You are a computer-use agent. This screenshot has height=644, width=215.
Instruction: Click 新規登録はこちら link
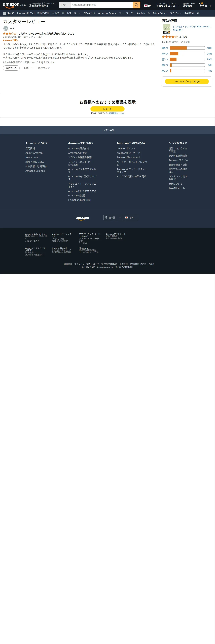click(x=116, y=113)
